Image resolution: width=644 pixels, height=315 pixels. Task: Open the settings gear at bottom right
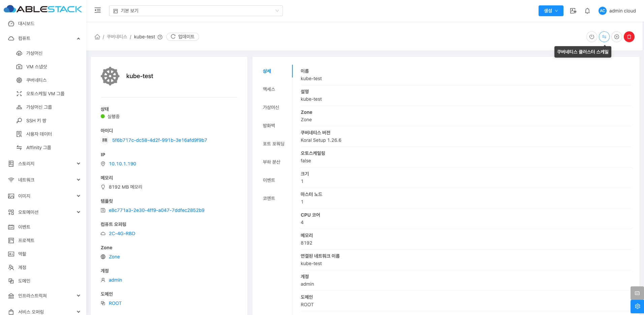pyautogui.click(x=637, y=306)
